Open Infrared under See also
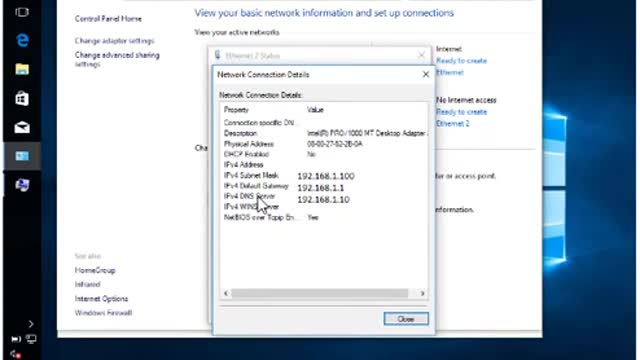Screen dimensions: 640x360 (87, 284)
